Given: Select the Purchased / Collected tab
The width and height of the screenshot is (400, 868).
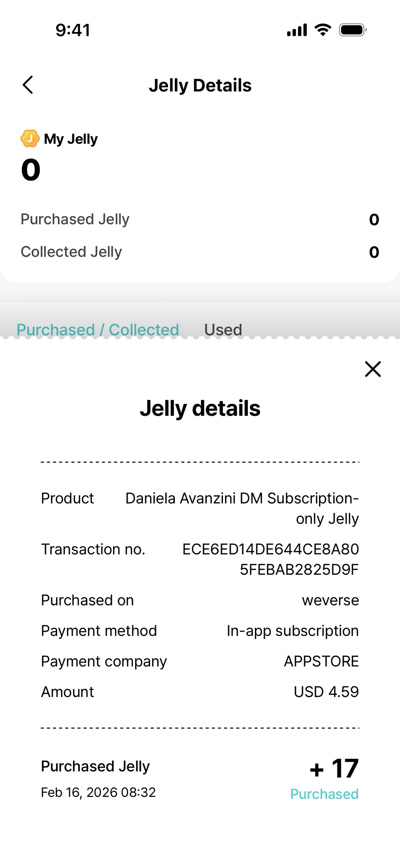Looking at the screenshot, I should [x=98, y=329].
